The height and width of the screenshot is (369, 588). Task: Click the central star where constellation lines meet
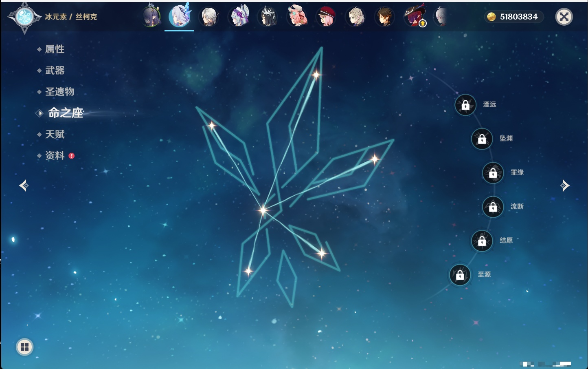(x=263, y=210)
